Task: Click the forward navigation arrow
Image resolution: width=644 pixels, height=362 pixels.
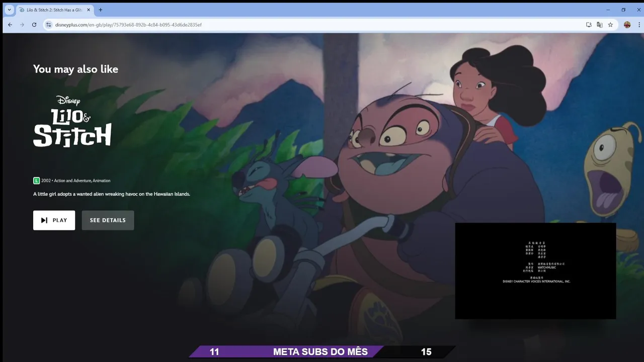Action: (x=22, y=25)
